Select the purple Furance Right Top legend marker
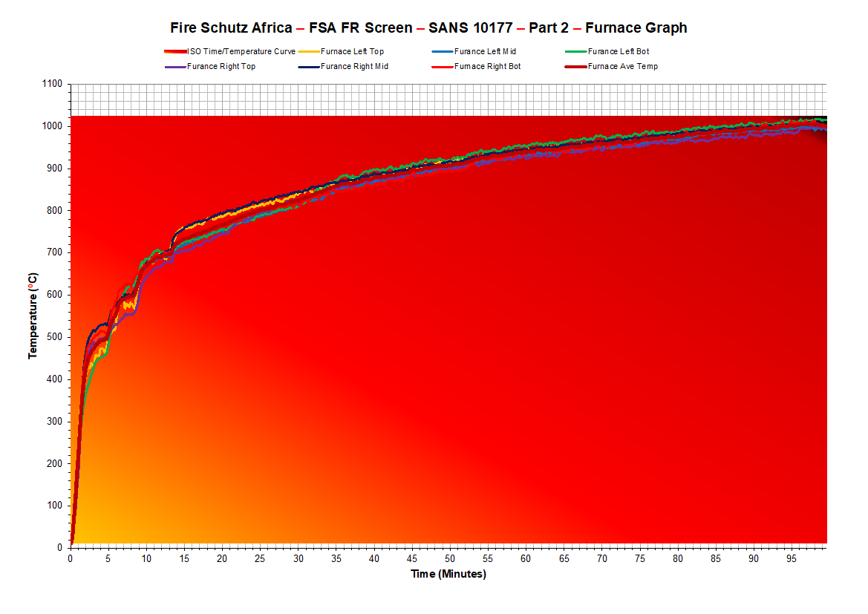The image size is (868, 614). point(174,66)
